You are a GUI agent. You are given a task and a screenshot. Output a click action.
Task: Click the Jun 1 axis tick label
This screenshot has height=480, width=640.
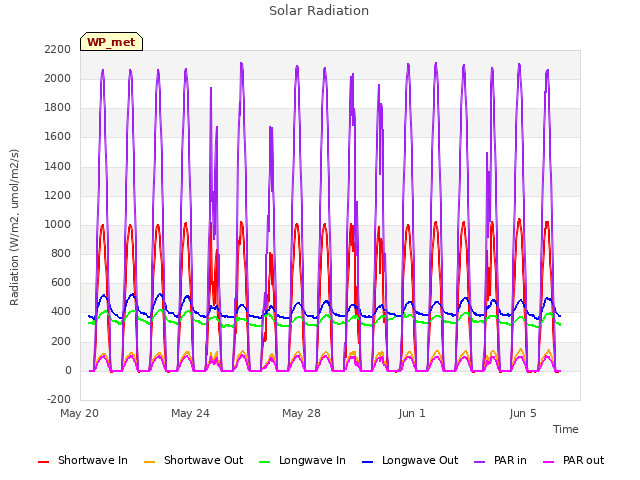[412, 413]
